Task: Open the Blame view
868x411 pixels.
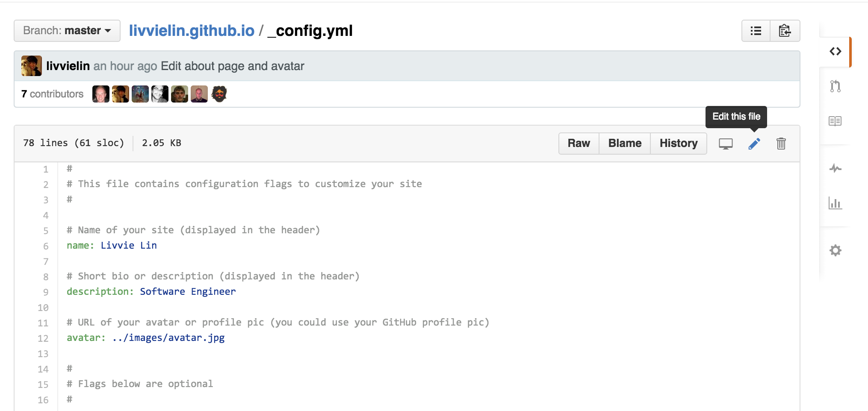Action: tap(625, 144)
